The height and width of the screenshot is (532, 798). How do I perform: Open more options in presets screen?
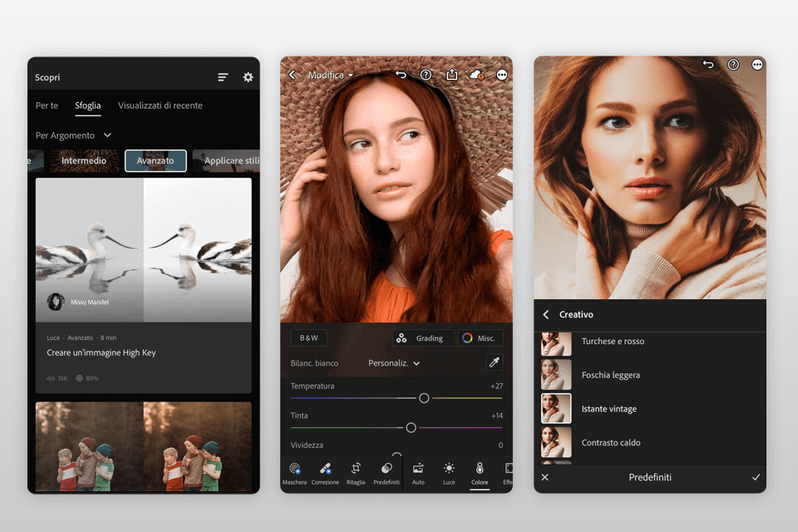pyautogui.click(x=757, y=65)
